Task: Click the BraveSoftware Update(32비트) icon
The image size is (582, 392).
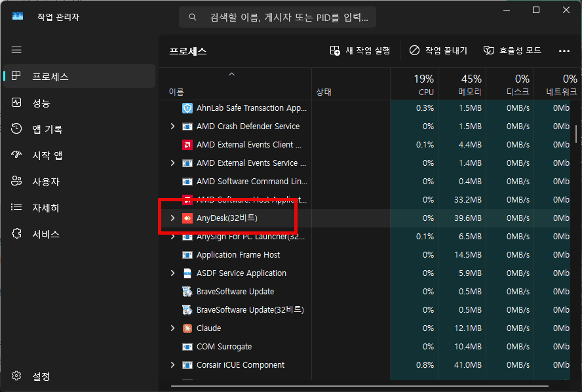Action: 187,310
